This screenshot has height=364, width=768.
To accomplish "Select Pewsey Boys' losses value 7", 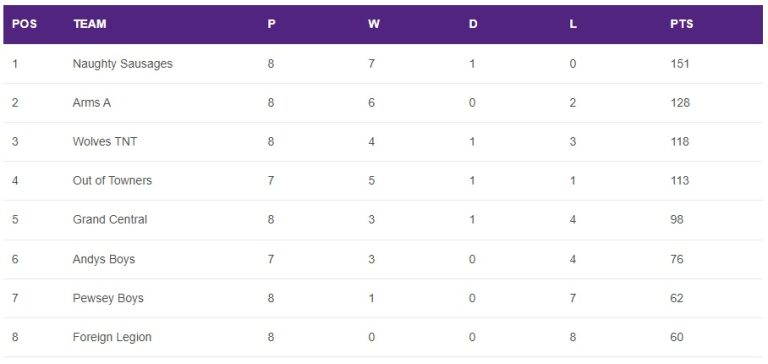I will (573, 298).
